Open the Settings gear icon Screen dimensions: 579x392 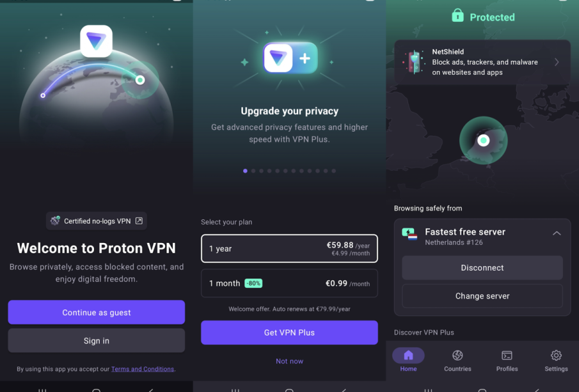(556, 355)
